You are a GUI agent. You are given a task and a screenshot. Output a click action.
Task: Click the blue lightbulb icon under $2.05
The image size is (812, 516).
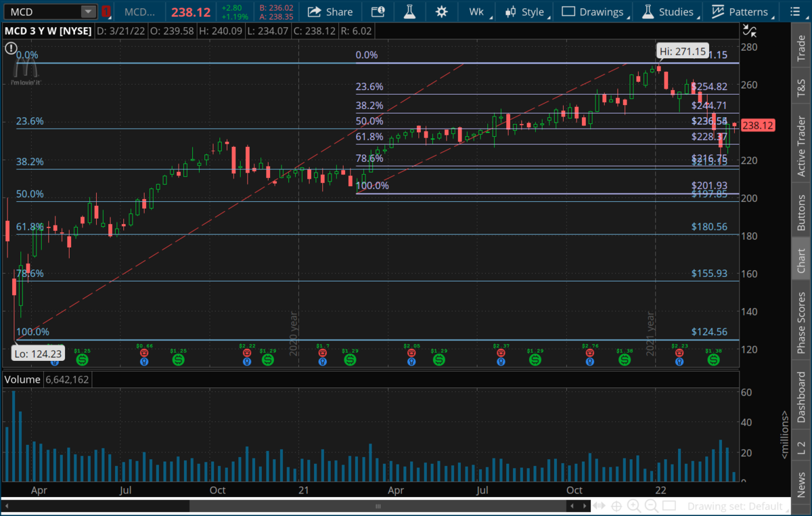[x=411, y=362]
